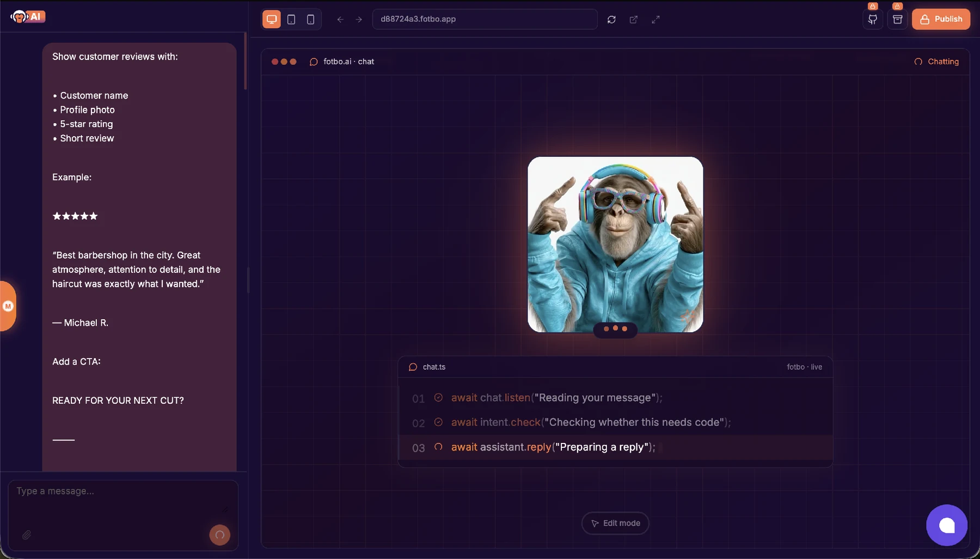Click the loading spinner on line 03
This screenshot has height=559, width=980.
[438, 447]
